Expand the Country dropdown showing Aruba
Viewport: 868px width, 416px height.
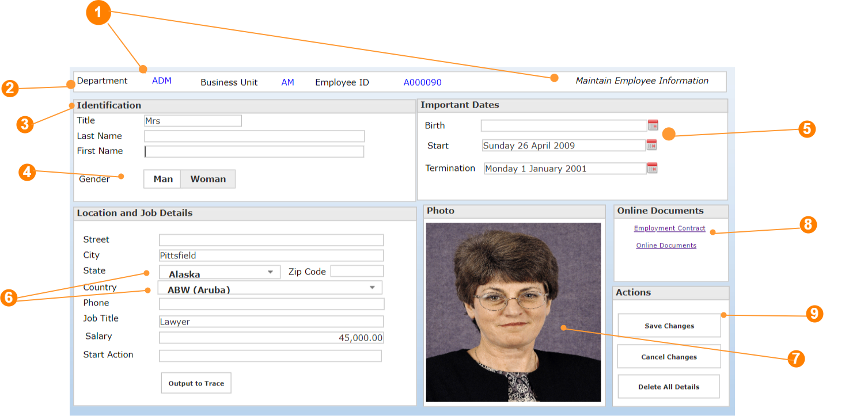coord(372,288)
